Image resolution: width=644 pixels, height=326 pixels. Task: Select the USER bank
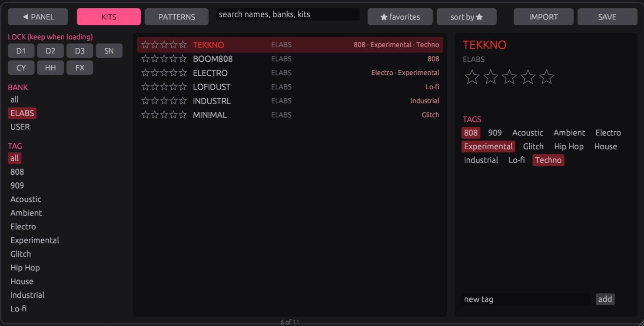[20, 127]
